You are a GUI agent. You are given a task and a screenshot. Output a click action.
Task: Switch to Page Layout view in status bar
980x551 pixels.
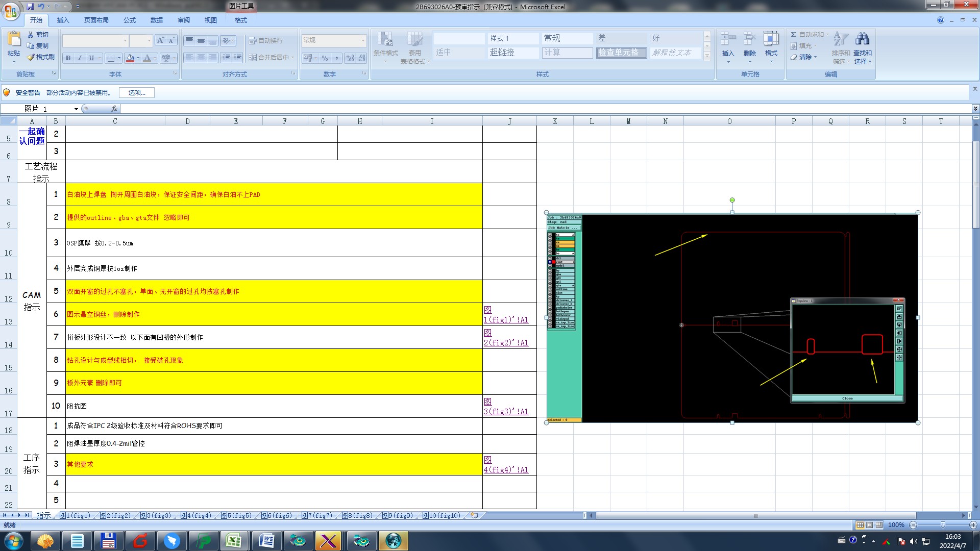870,525
